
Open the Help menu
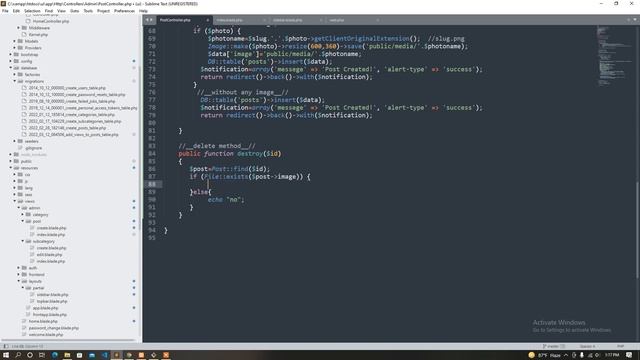(143, 11)
